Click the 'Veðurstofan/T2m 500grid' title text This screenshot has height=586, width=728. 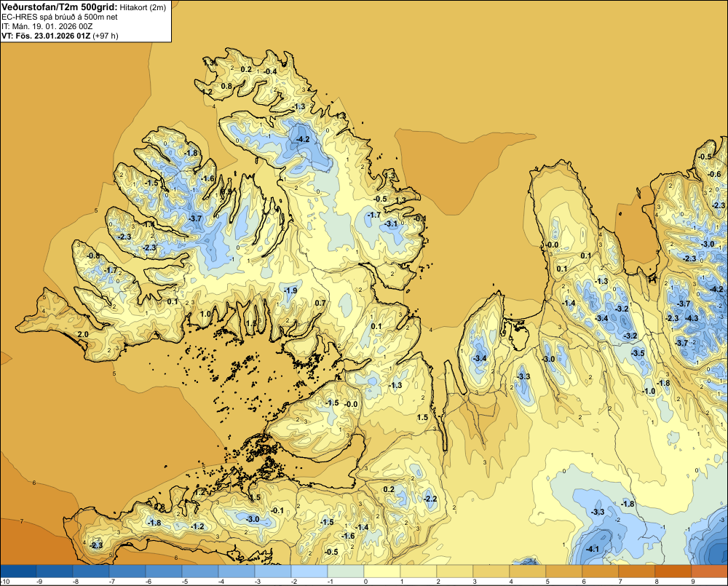point(60,7)
